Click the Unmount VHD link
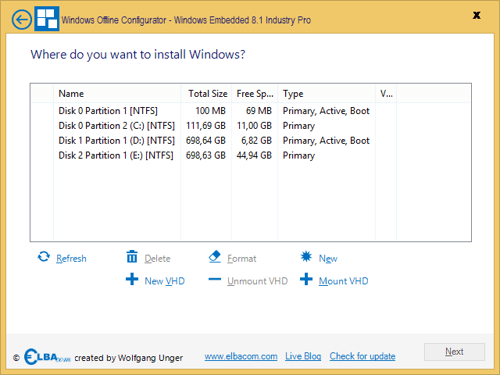Screen dimensions: 500x375 pyautogui.click(x=257, y=281)
